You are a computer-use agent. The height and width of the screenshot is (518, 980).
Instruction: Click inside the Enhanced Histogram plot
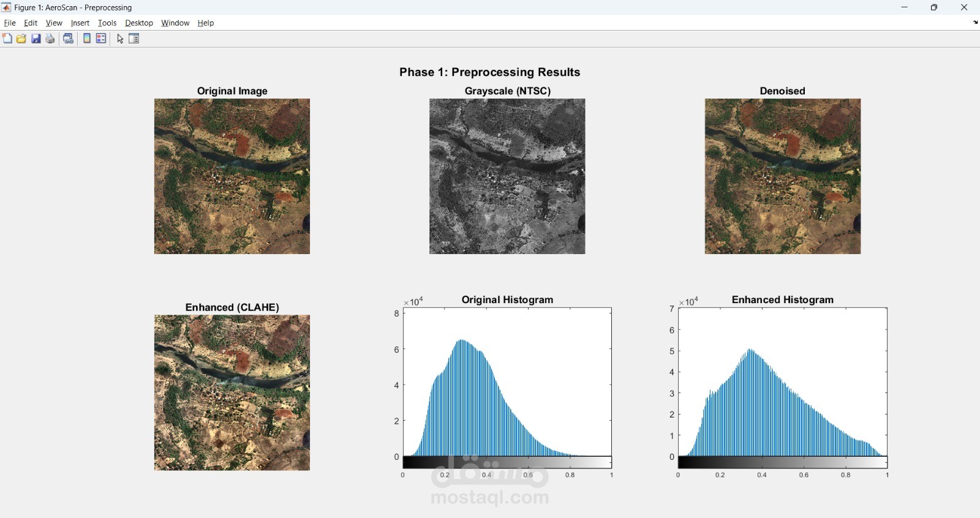783,382
